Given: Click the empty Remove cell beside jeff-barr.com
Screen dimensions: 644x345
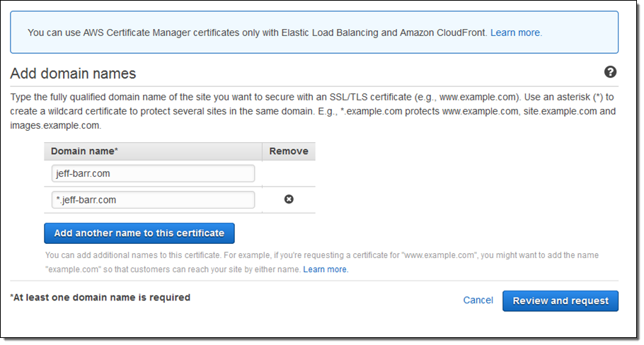Looking at the screenshot, I should tap(289, 173).
